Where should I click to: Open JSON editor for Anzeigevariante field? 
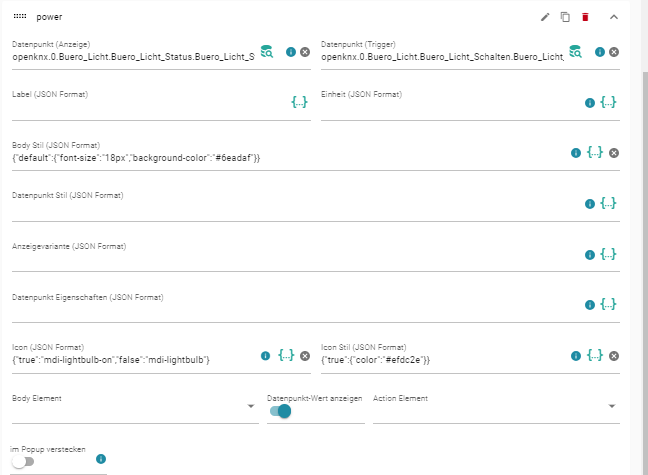point(608,254)
